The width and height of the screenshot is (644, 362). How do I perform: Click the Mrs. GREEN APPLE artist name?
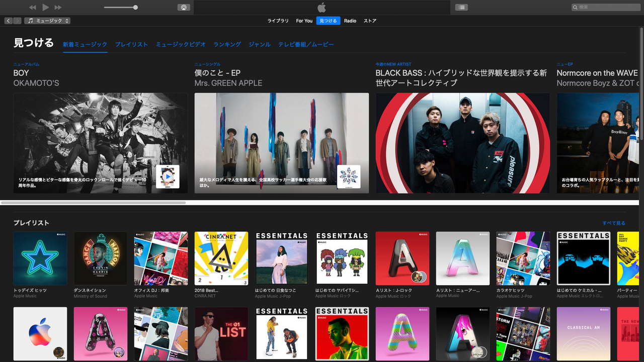[x=228, y=83]
